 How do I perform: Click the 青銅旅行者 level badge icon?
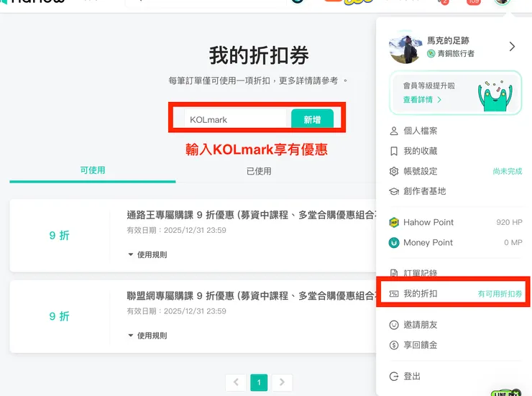pyautogui.click(x=431, y=54)
